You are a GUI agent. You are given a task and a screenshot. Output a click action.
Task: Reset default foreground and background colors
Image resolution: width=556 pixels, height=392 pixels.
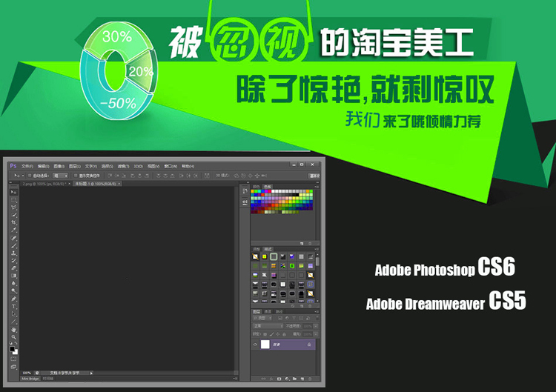[x=10, y=343]
